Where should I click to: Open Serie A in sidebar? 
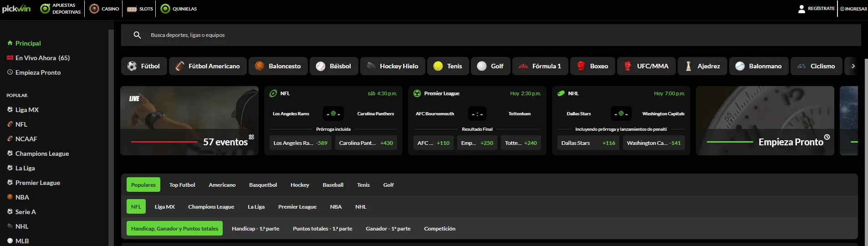tap(26, 212)
